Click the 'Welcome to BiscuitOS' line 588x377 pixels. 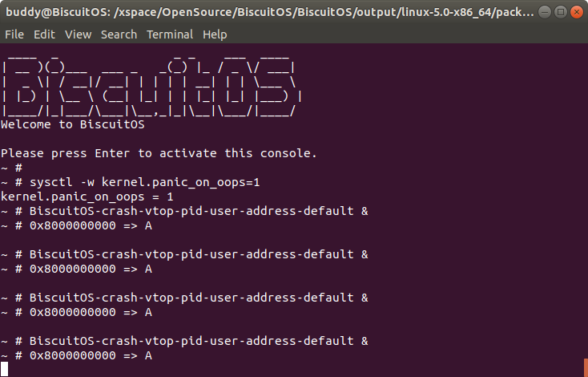[72, 124]
